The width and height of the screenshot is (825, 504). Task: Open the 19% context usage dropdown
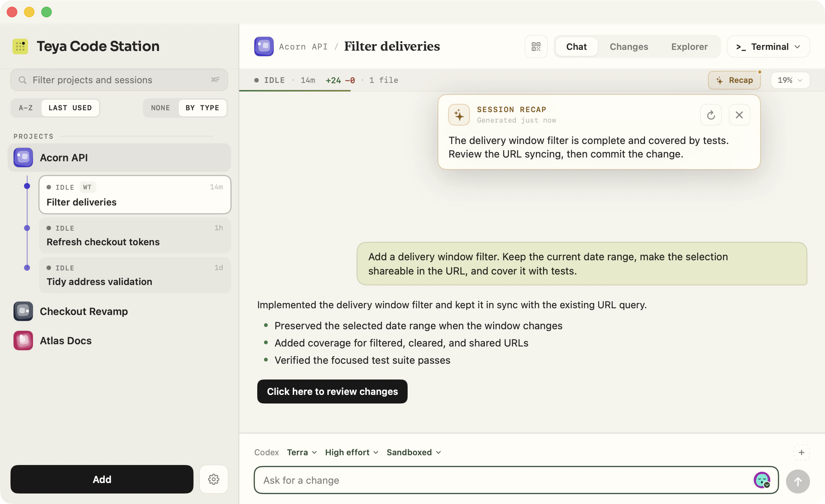(x=790, y=80)
